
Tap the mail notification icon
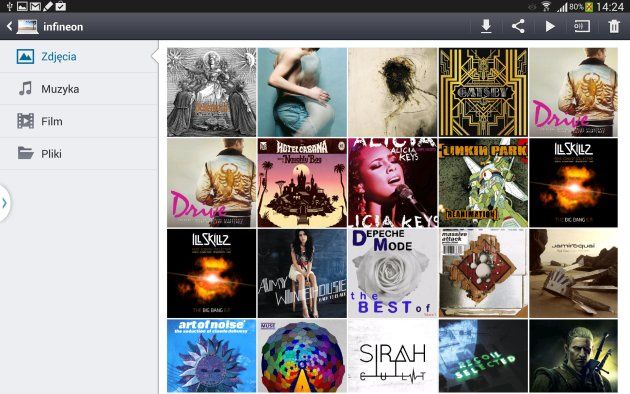point(35,6)
